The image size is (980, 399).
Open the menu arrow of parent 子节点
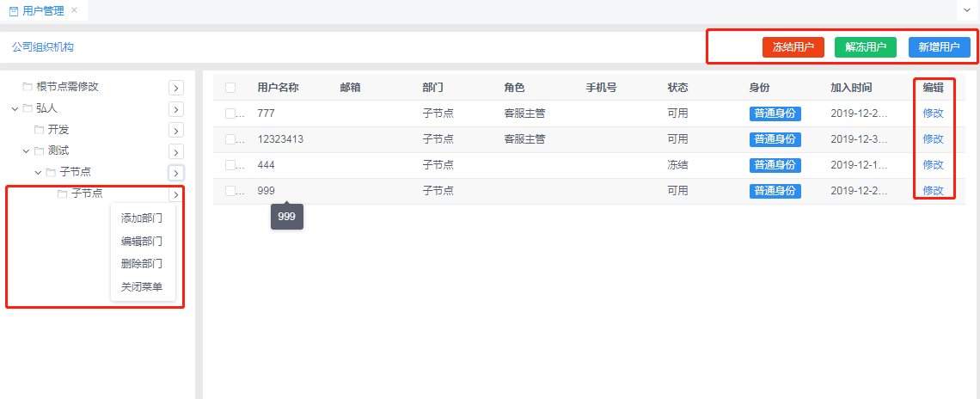[x=176, y=173]
